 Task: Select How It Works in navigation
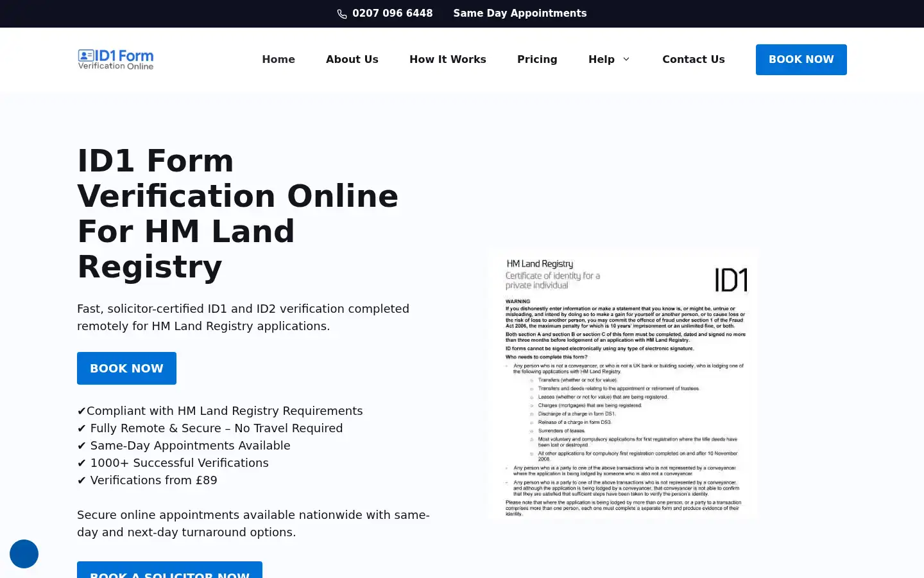(x=448, y=59)
